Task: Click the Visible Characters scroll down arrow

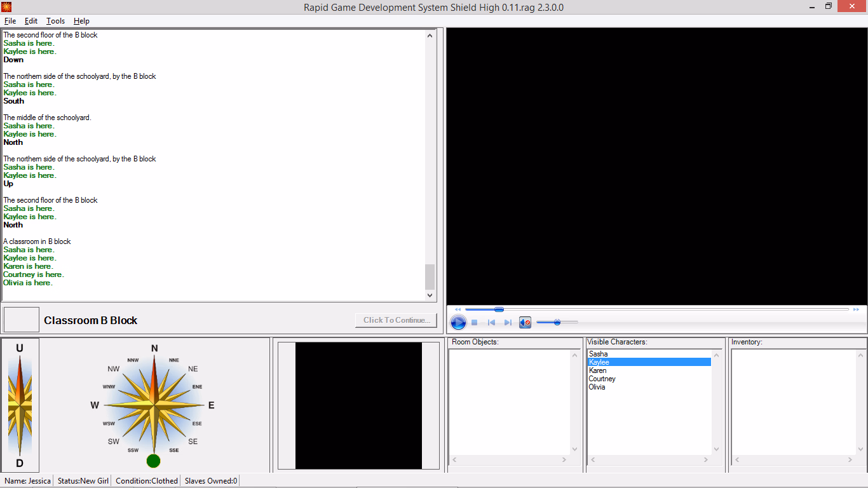Action: tap(717, 449)
